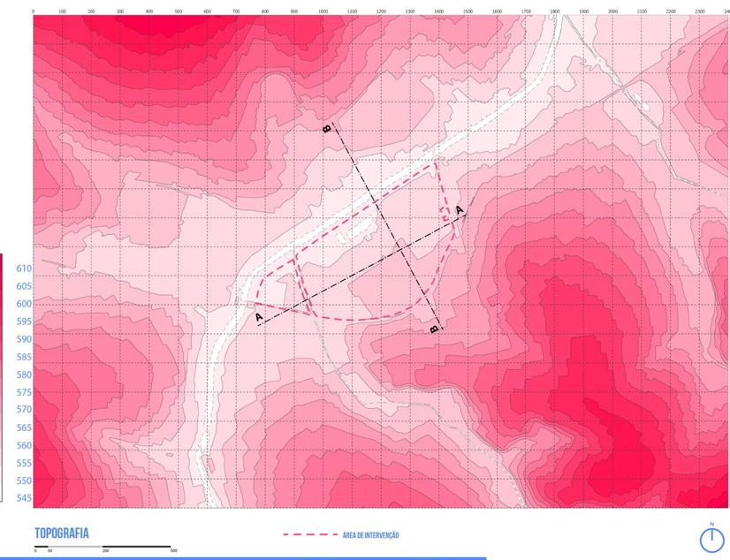
Task: Select elevation value 550 in legend
Action: [x=24, y=481]
